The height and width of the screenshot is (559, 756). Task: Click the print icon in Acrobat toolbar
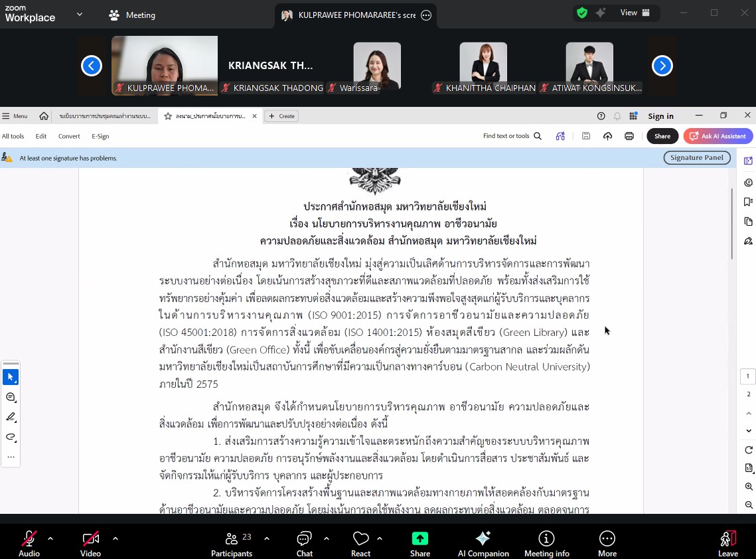629,136
